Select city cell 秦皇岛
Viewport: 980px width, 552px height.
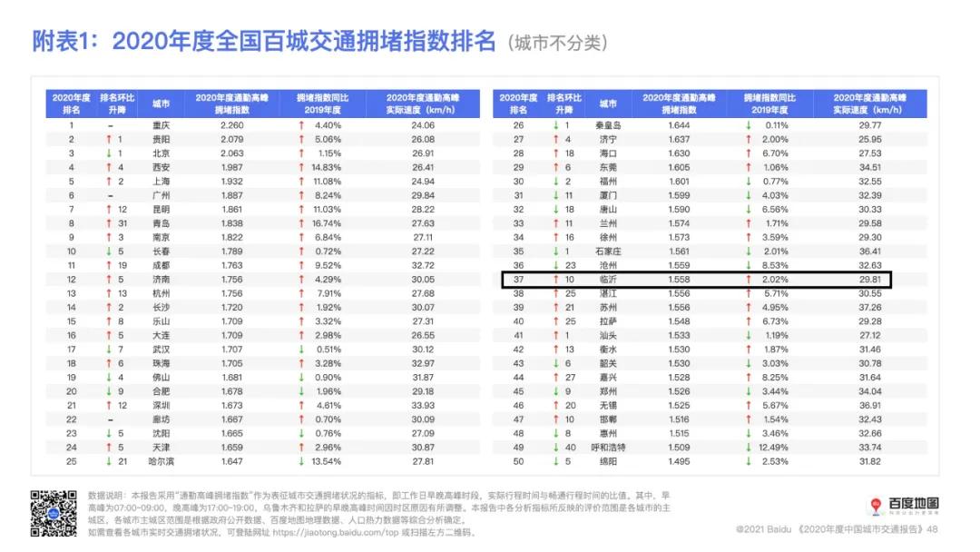coord(608,125)
